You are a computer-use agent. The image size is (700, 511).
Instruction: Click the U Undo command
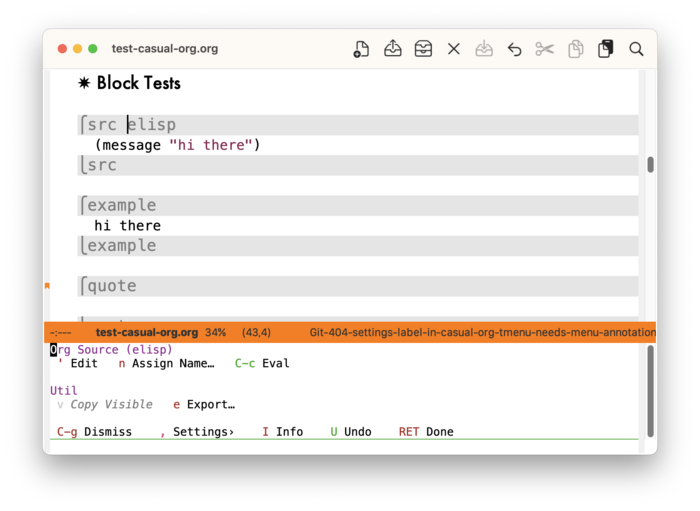pyautogui.click(x=351, y=432)
